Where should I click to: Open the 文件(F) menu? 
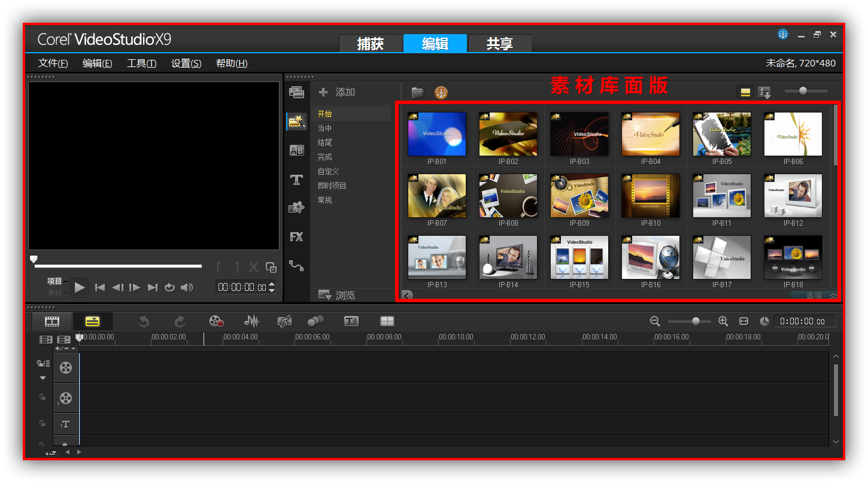point(53,63)
